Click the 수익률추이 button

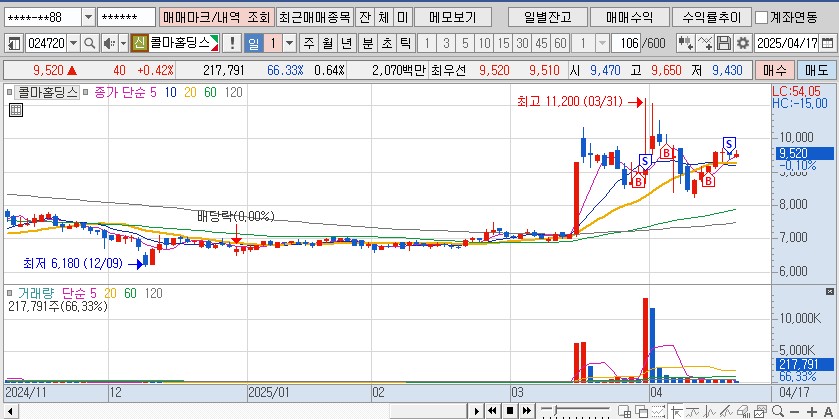click(712, 18)
